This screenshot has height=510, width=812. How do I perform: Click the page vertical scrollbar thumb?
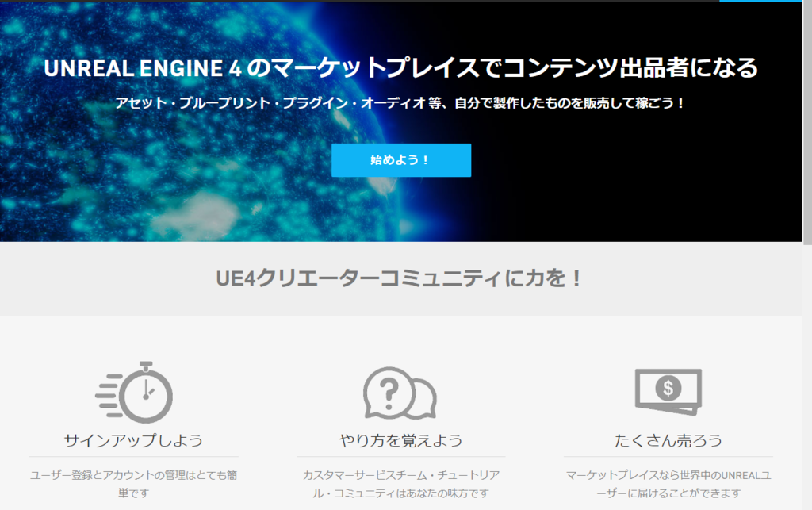[807, 122]
